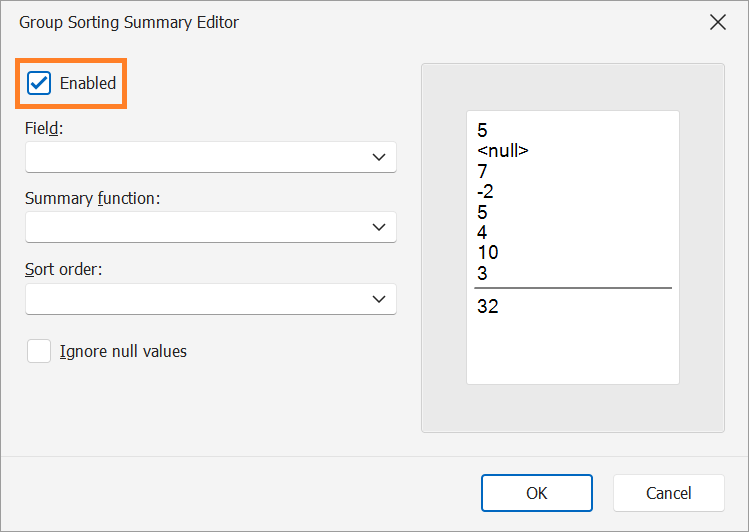The height and width of the screenshot is (532, 749).
Task: Click inside the Field combo box
Action: (x=211, y=157)
